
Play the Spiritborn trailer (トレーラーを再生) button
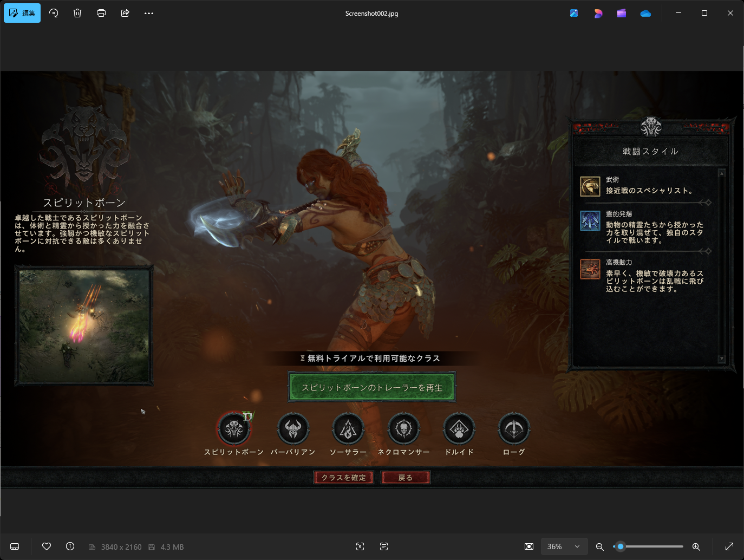372,387
